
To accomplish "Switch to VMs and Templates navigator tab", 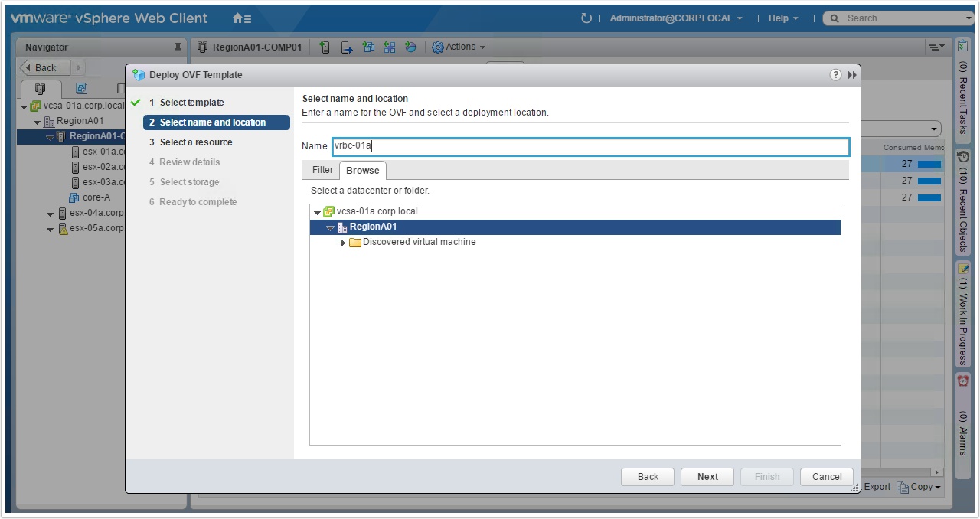I will tap(81, 89).
